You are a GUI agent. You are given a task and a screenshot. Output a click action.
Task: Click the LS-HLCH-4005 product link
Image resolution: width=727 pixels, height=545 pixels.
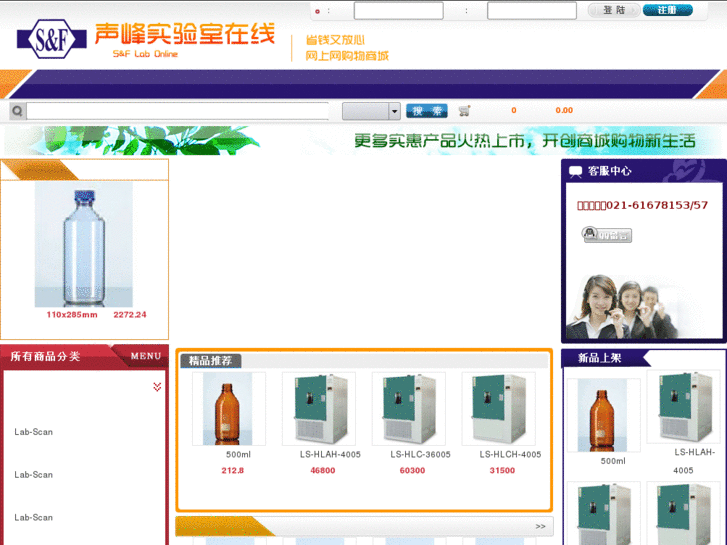click(x=510, y=455)
